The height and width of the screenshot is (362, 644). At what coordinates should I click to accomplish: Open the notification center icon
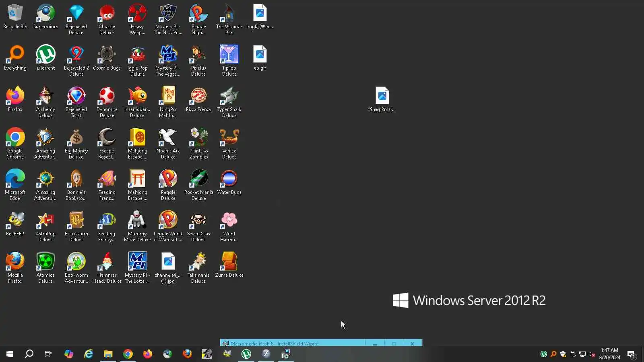(631, 354)
